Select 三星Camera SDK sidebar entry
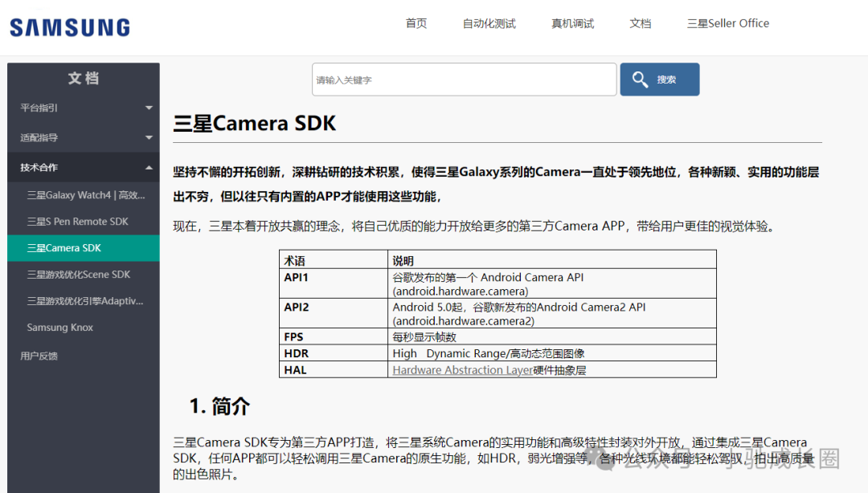868x493 pixels. (84, 248)
